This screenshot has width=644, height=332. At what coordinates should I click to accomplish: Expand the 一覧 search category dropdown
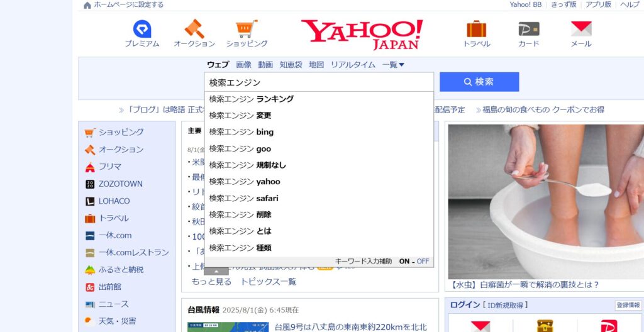[x=393, y=65]
